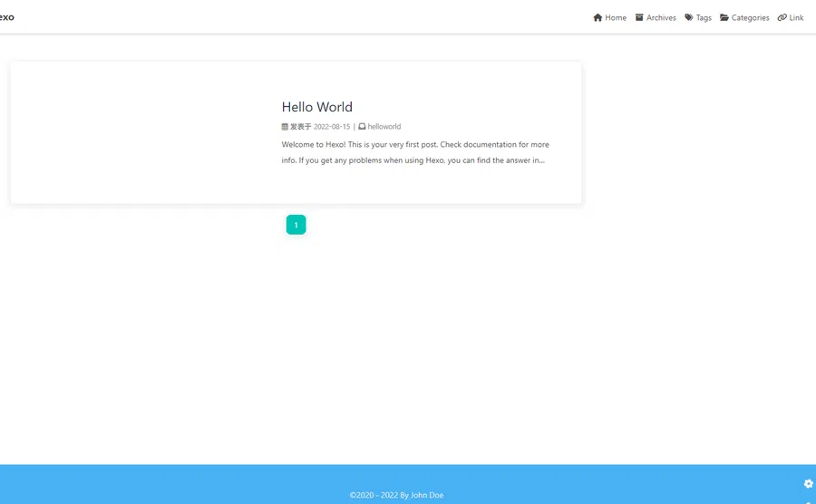
Task: Click the house icon beside Home
Action: (x=597, y=18)
